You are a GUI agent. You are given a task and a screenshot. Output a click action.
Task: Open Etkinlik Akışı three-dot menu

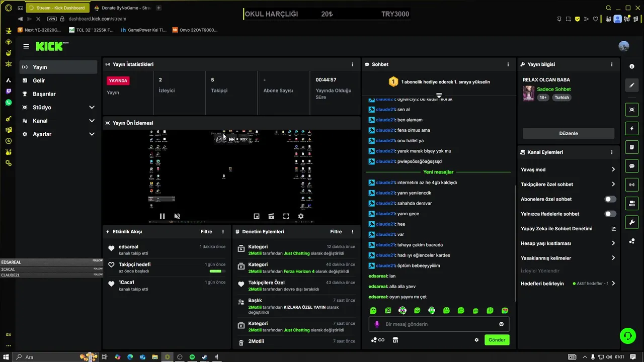coord(223,232)
